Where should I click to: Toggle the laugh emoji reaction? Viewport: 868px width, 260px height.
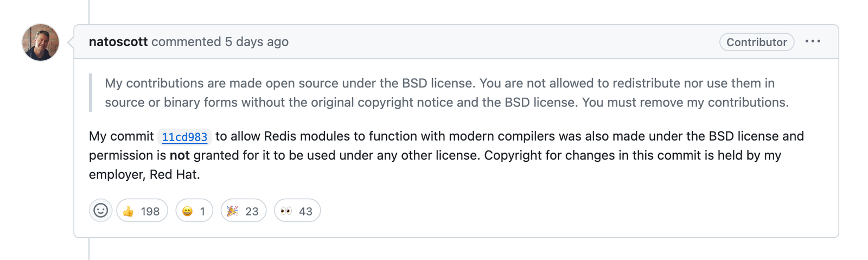(x=194, y=211)
